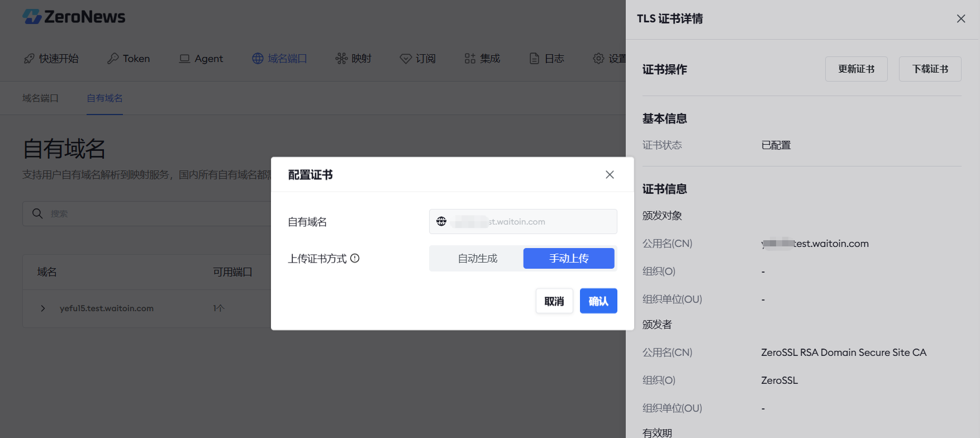Click the 映射 mapping icon
The height and width of the screenshot is (438, 980).
341,59
